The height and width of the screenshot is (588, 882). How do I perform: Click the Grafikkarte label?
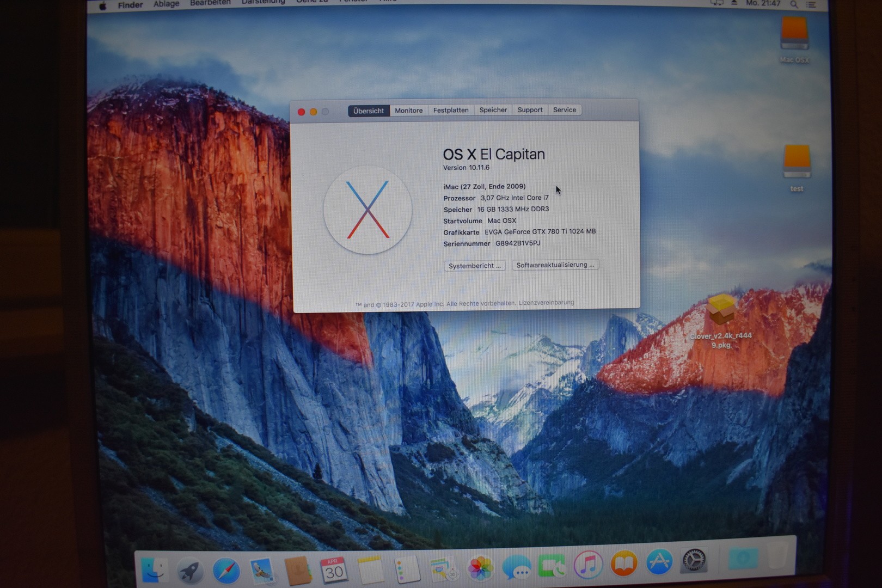pyautogui.click(x=461, y=232)
